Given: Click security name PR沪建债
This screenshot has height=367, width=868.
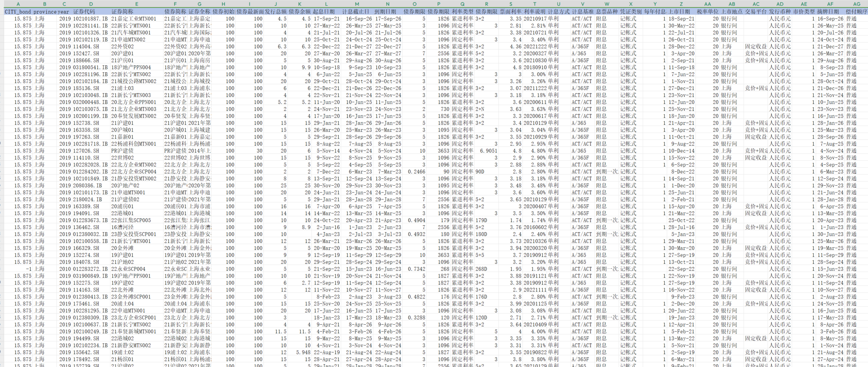Looking at the screenshot, I should pos(137,151).
